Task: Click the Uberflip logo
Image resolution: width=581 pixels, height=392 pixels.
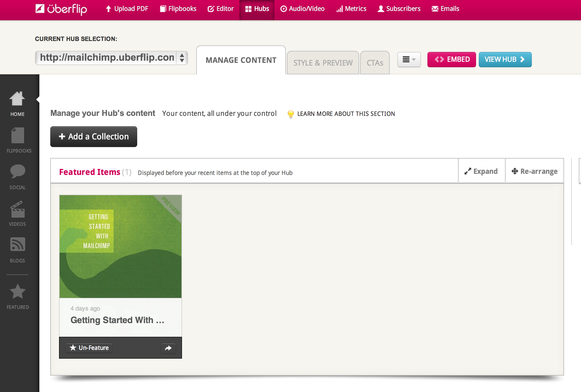Action: point(61,9)
